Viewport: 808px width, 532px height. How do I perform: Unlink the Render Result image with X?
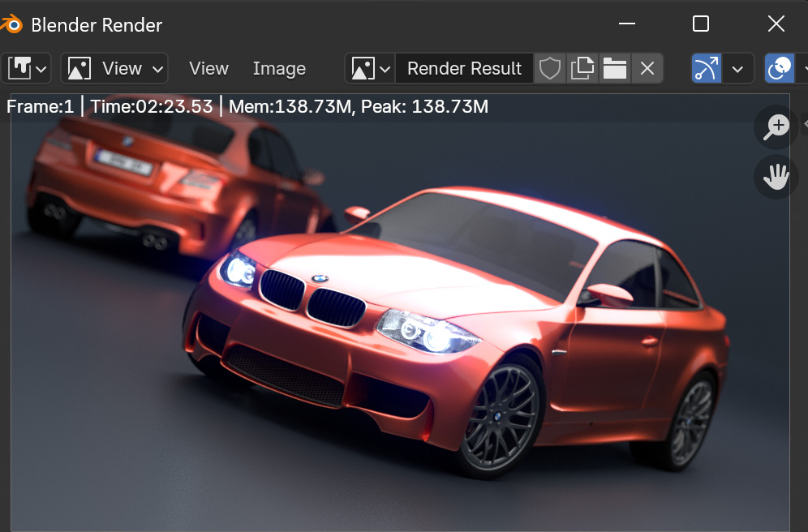(647, 69)
